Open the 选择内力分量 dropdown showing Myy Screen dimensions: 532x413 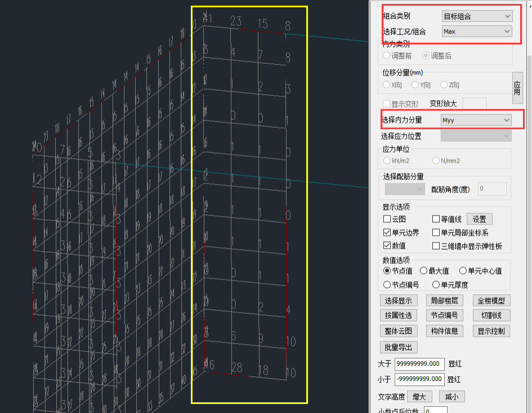476,120
